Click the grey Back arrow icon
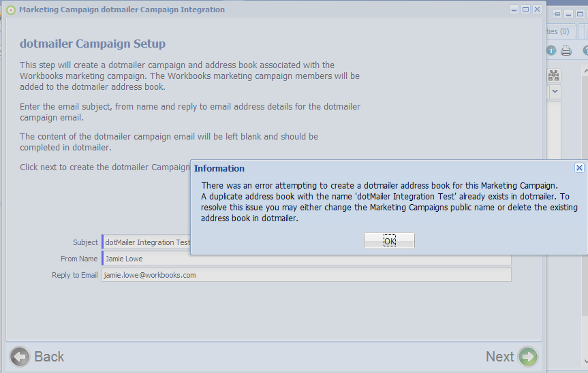The height and width of the screenshot is (373, 588). click(20, 357)
